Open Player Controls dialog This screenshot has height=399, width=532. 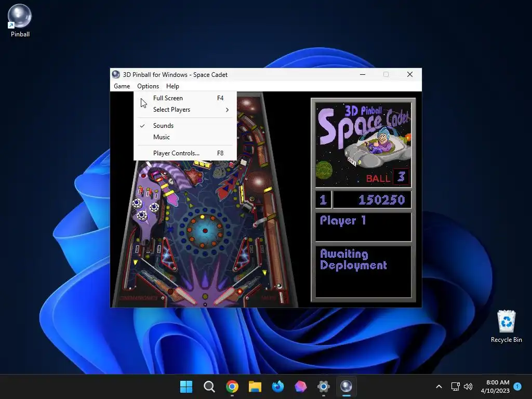coord(185,153)
